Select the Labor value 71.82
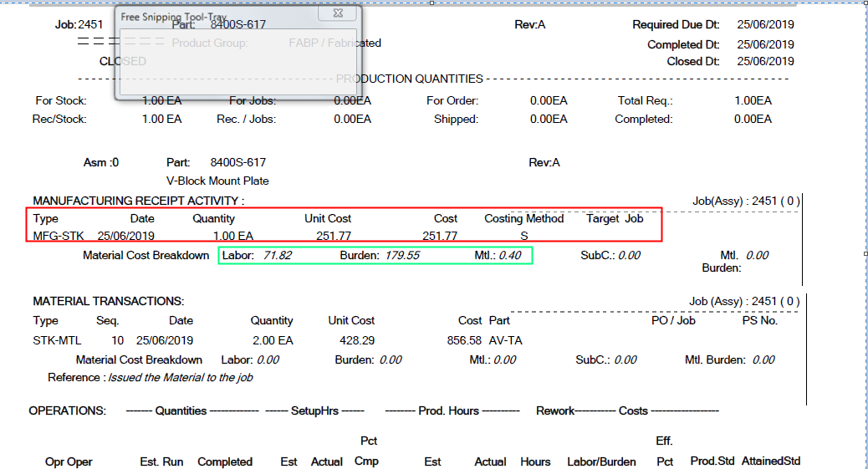Screen dimensions: 868x469 click(x=278, y=255)
